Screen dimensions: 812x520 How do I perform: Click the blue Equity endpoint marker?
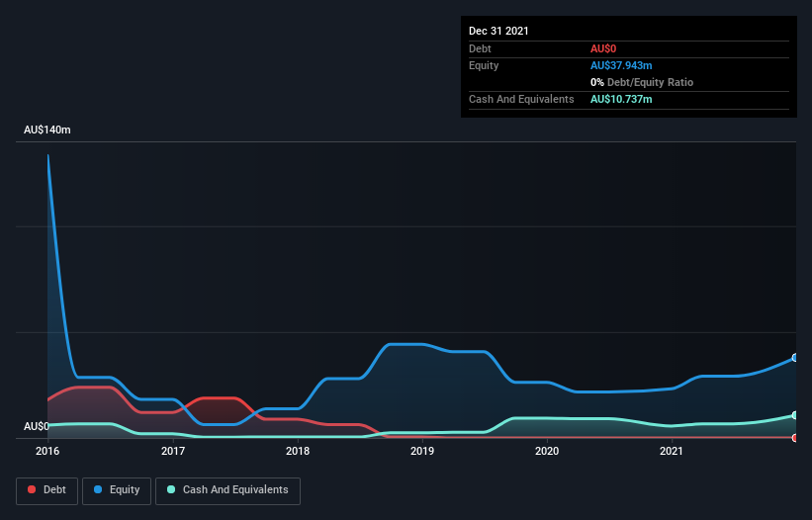point(795,358)
